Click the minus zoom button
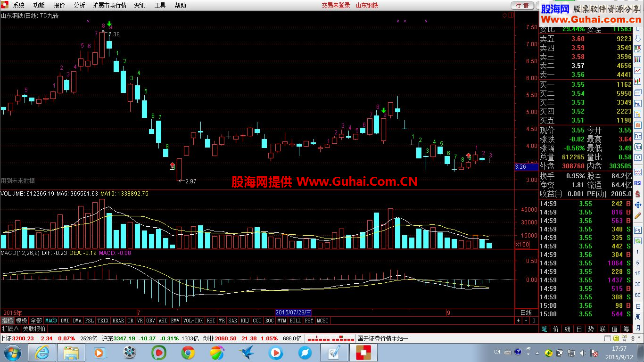Image resolution: width=644 pixels, height=362 pixels. pyautogui.click(x=526, y=321)
